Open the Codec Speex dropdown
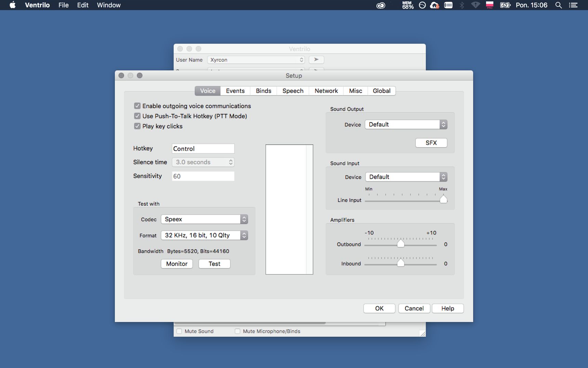 [x=204, y=219]
